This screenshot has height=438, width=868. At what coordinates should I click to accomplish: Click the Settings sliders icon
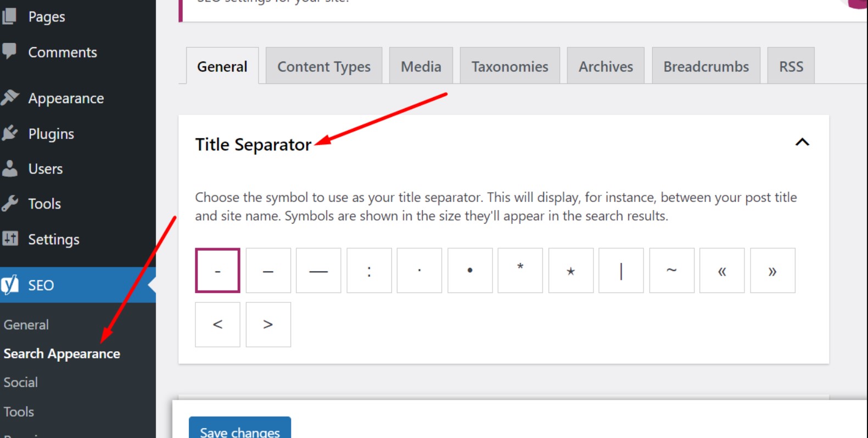point(10,239)
